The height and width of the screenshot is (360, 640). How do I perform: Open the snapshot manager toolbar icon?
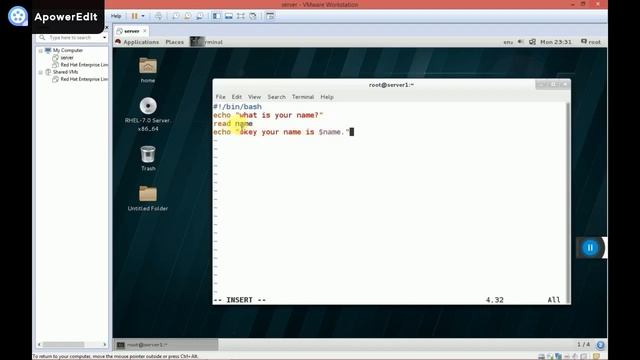click(x=200, y=16)
